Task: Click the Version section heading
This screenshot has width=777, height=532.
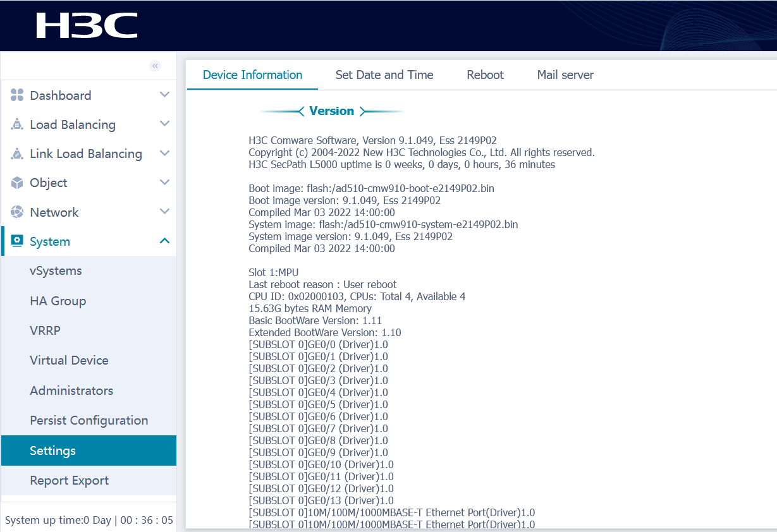Action: click(331, 111)
